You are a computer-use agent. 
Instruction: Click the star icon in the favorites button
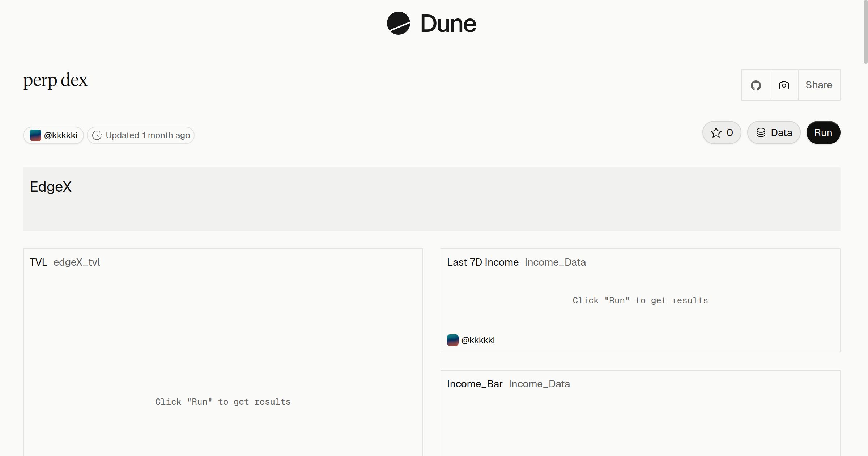pyautogui.click(x=716, y=132)
